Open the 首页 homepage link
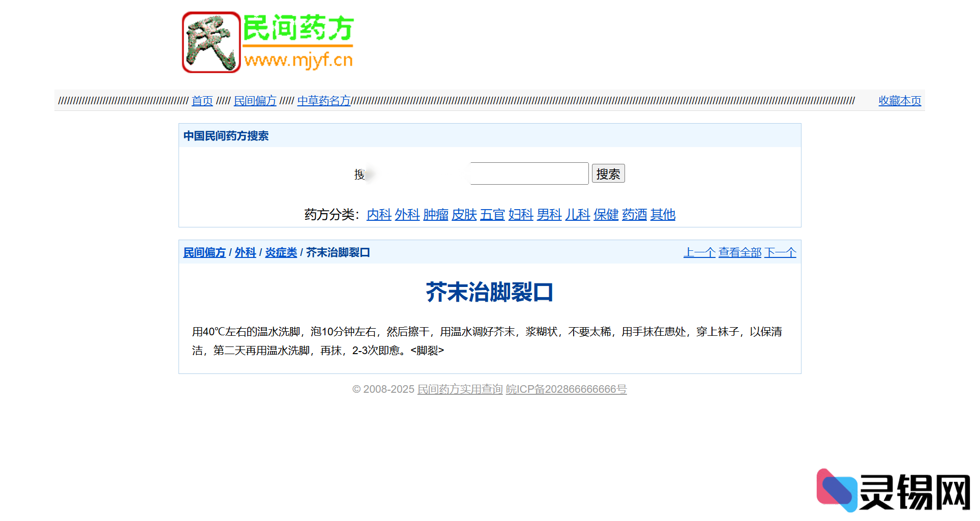980x521 pixels. pos(202,101)
